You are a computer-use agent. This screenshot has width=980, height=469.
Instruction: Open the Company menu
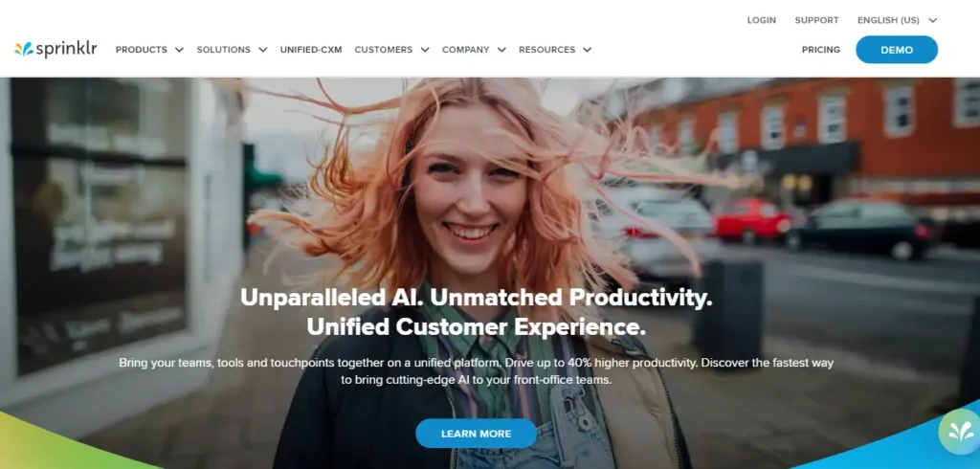tap(466, 50)
